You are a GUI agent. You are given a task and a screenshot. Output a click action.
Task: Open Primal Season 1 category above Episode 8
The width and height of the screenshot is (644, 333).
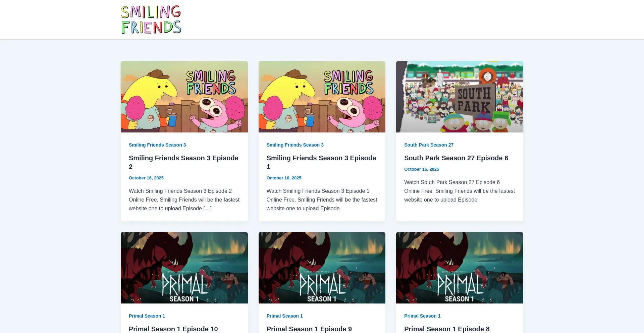(x=422, y=316)
